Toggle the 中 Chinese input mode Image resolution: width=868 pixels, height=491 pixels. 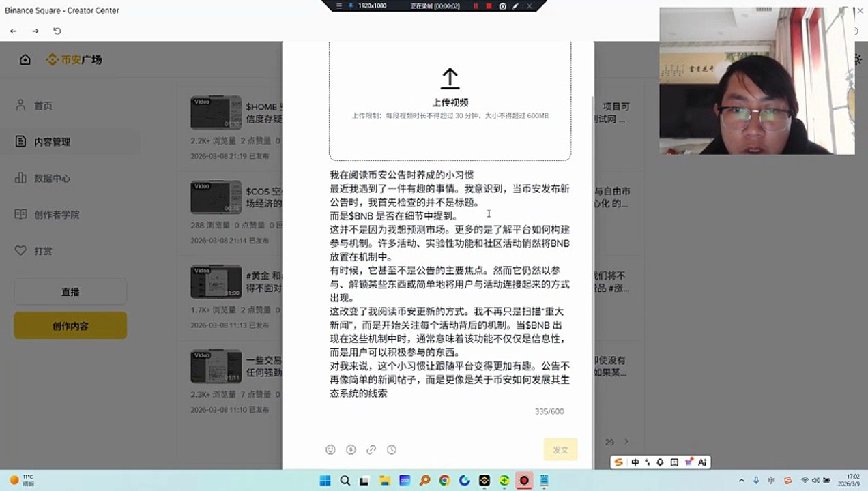point(635,462)
